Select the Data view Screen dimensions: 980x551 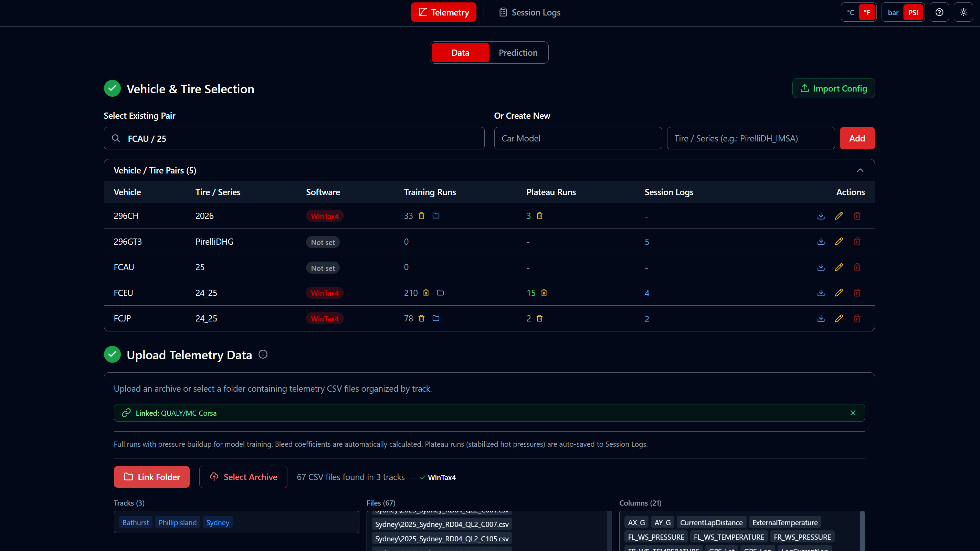click(460, 52)
